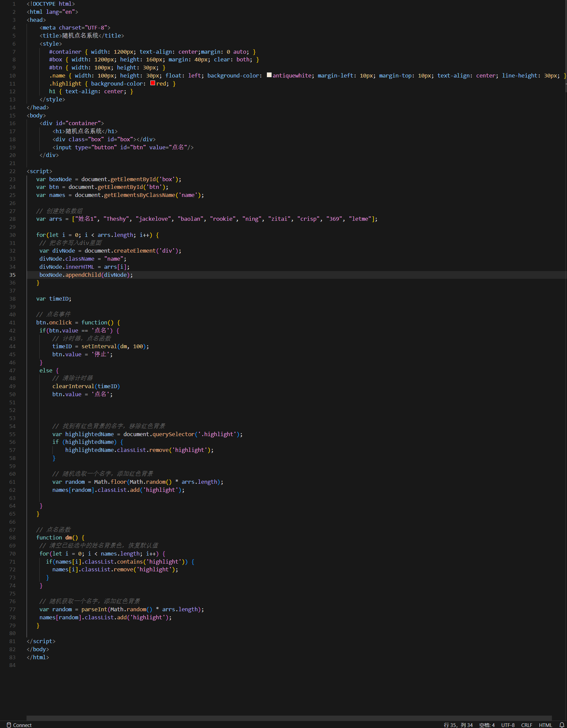
Task: Click the '.highlight' CSS selector on line 11
Action: pos(65,84)
